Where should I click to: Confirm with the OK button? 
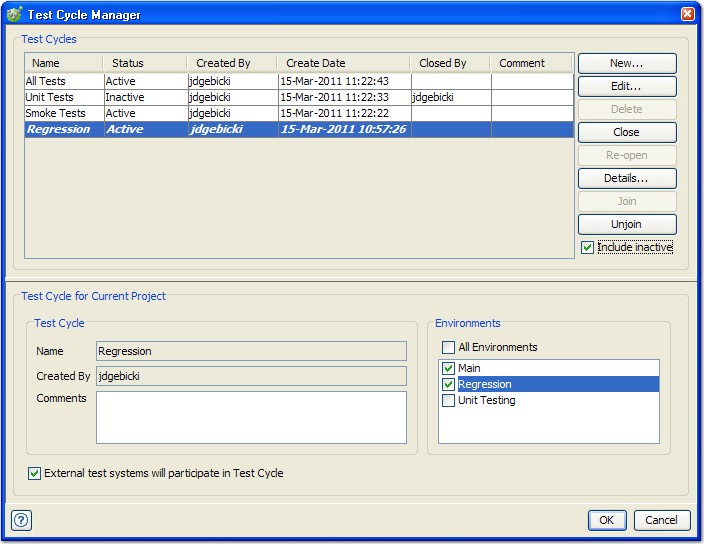tap(607, 520)
